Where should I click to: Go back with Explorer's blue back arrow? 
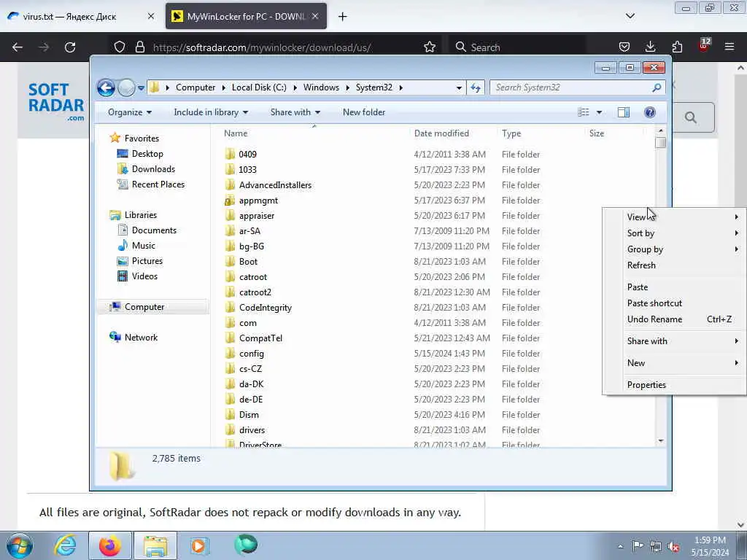point(106,87)
